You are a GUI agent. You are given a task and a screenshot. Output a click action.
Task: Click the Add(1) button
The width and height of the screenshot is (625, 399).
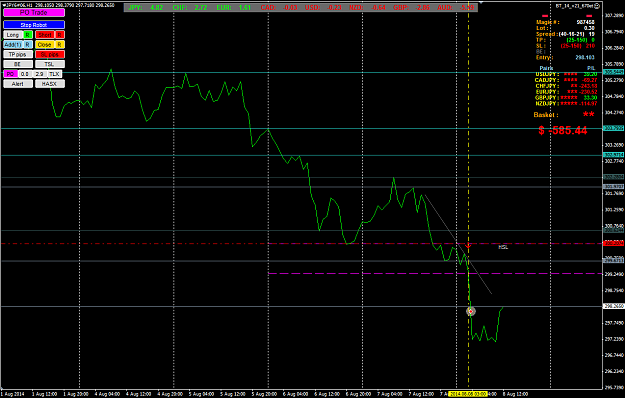[13, 45]
